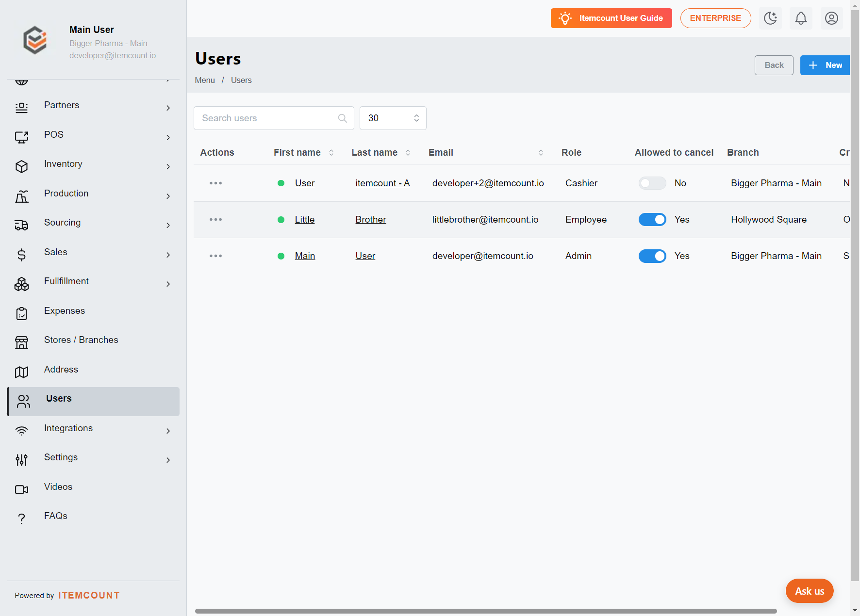Click the Integrations wifi icon
Screen dimensions: 860x616
22,431
